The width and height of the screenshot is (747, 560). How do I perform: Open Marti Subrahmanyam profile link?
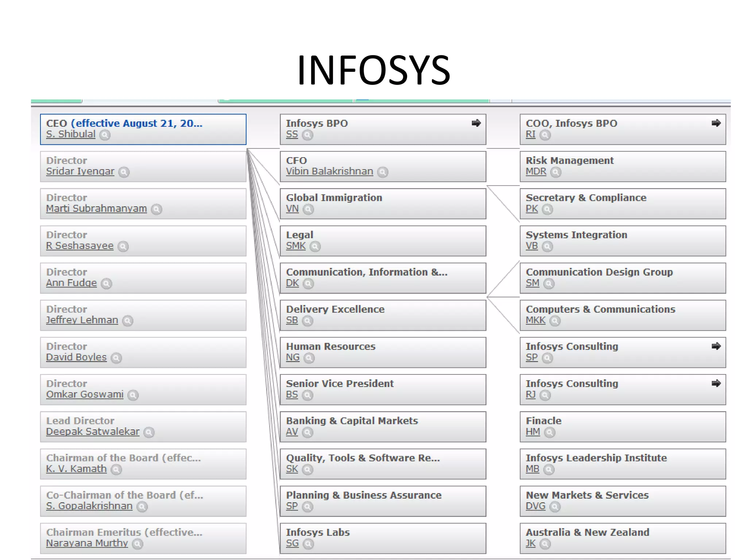point(96,209)
